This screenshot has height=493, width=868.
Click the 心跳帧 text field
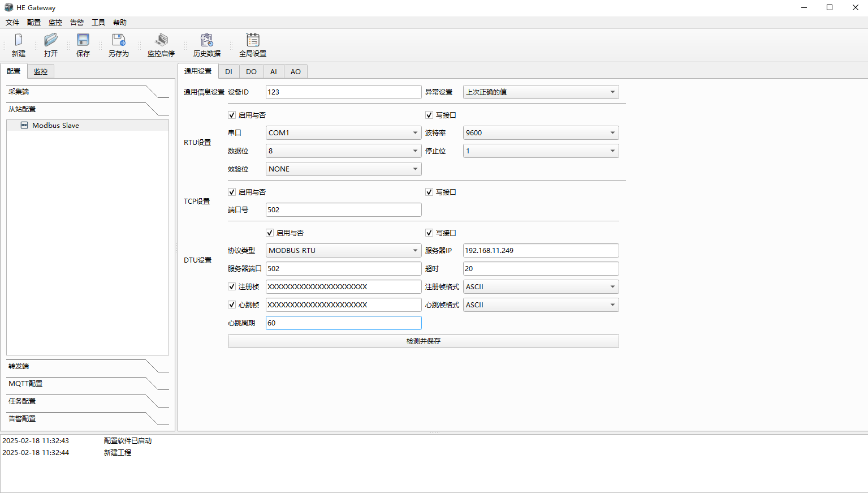[x=344, y=305]
